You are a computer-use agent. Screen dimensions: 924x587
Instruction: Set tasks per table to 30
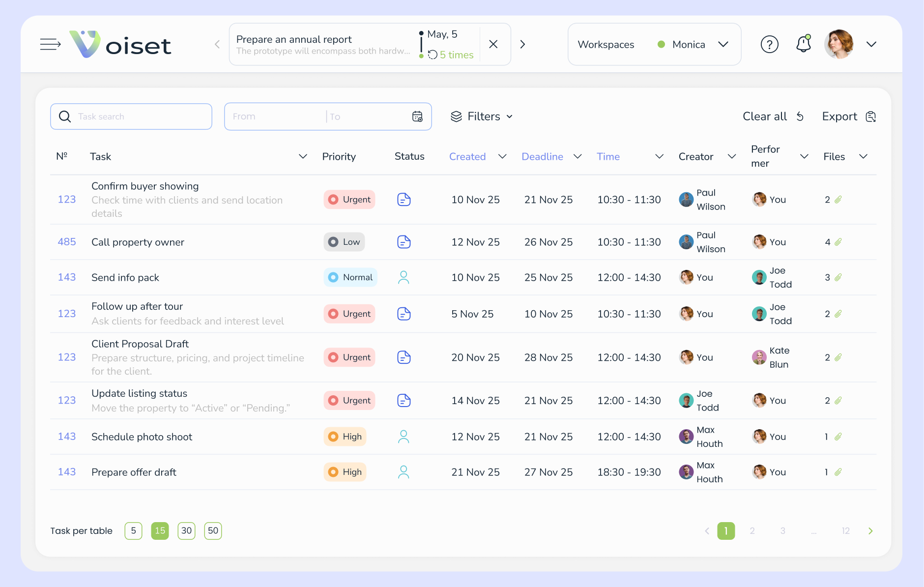point(186,531)
